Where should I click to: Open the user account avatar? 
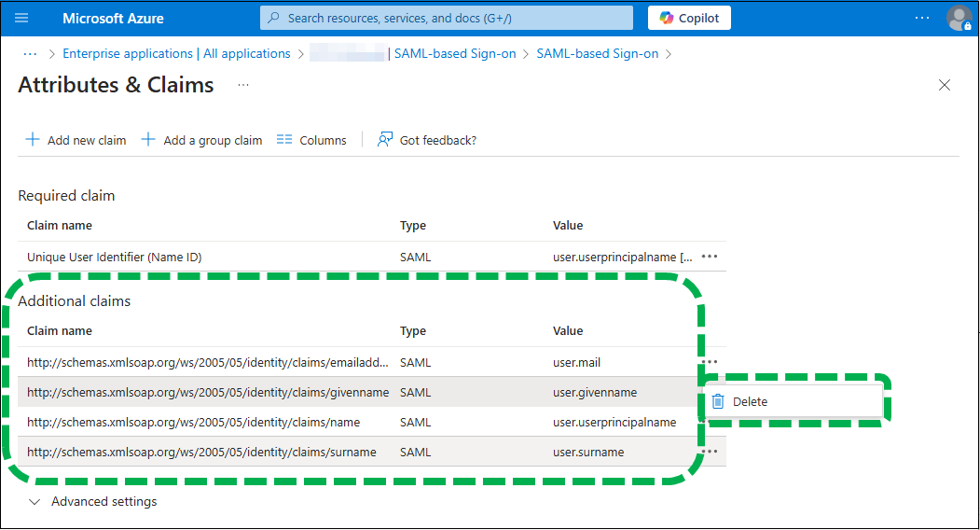[959, 18]
